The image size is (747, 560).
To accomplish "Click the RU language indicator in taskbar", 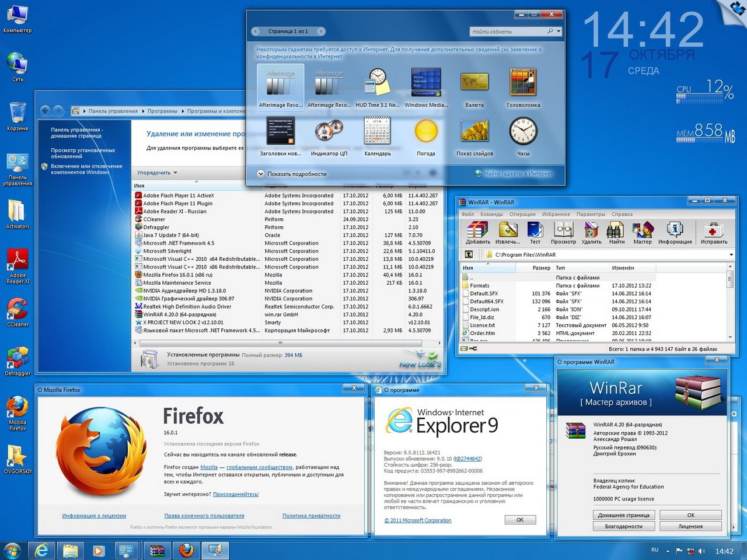I will [655, 550].
